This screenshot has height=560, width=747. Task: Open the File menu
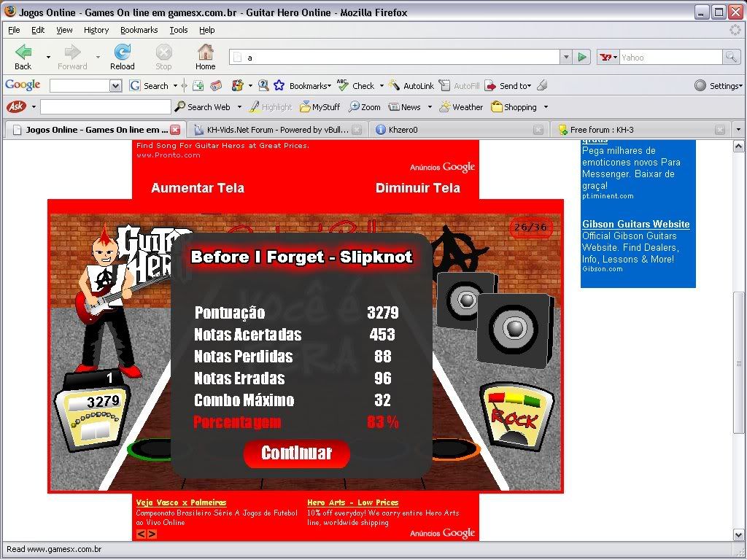[14, 30]
